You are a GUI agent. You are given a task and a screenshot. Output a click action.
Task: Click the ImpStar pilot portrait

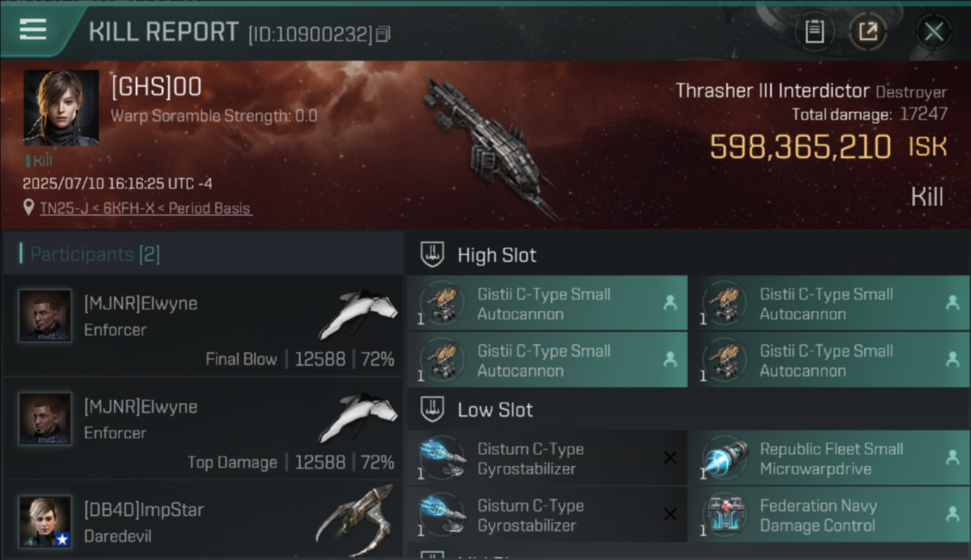click(46, 522)
